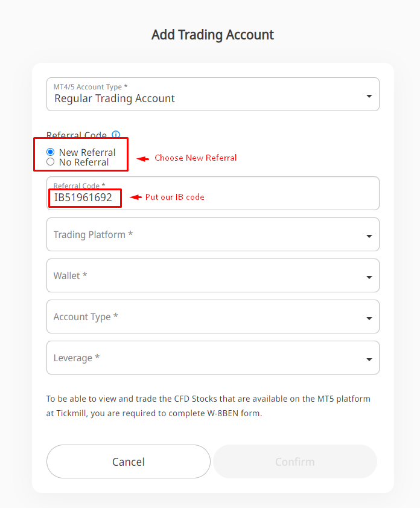Click the Referral Code info icon

point(116,135)
